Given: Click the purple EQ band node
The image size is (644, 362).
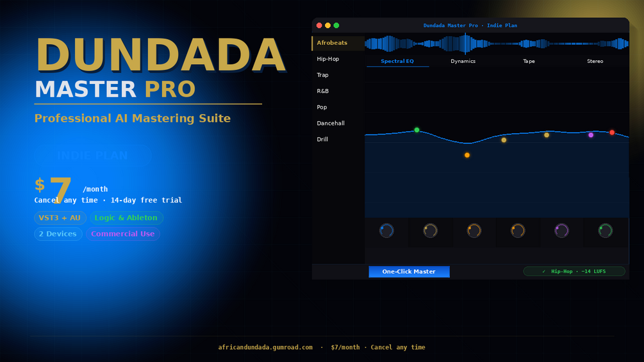Looking at the screenshot, I should click(591, 135).
